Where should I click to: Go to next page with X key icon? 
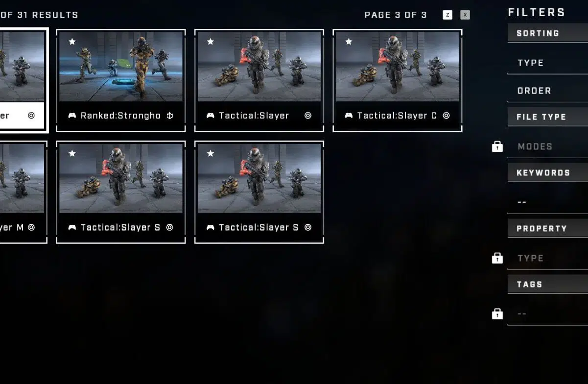[465, 15]
